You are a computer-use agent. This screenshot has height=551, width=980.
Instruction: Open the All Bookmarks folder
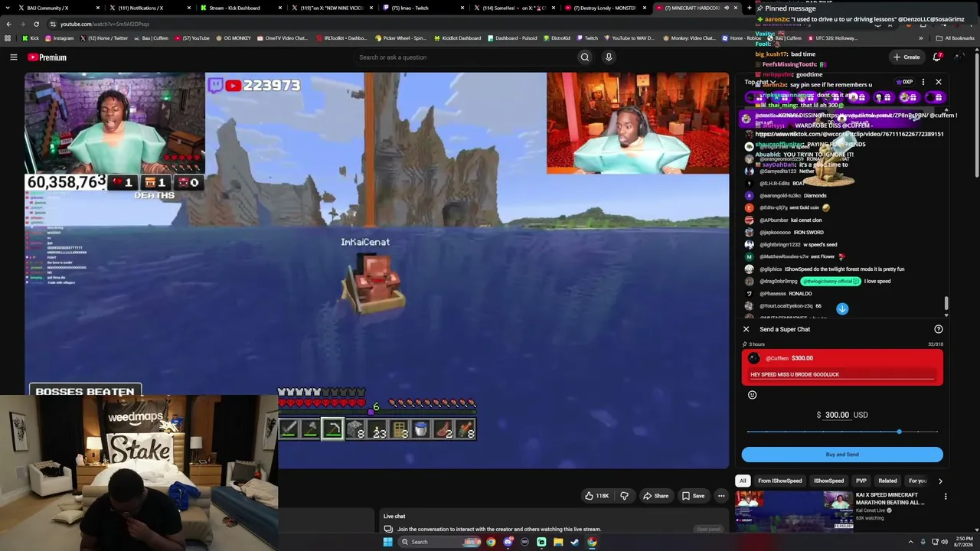(x=955, y=38)
